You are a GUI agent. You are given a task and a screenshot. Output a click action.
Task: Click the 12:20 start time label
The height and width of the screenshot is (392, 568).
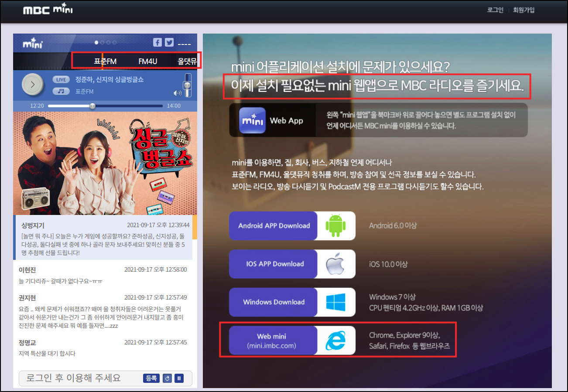click(x=37, y=106)
